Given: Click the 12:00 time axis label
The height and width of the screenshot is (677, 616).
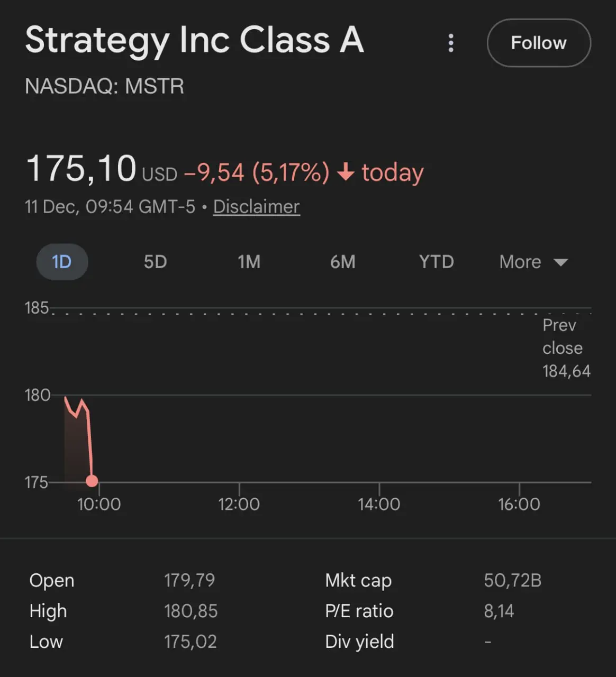Looking at the screenshot, I should point(239,504).
